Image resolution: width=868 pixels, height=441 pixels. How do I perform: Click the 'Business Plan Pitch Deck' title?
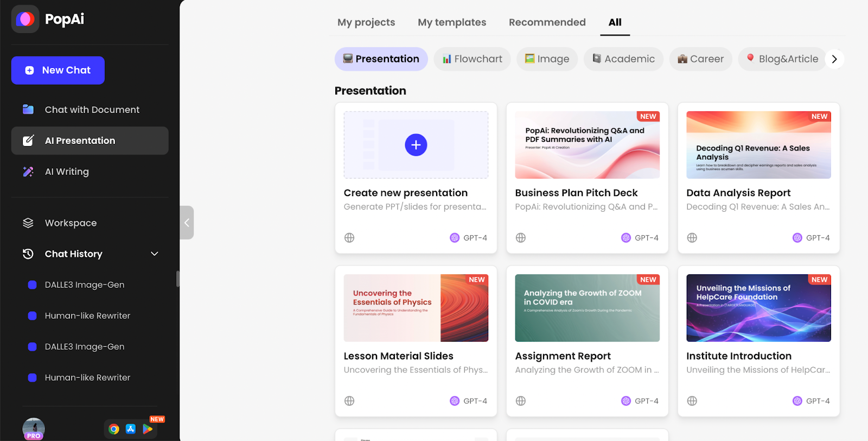coord(576,193)
